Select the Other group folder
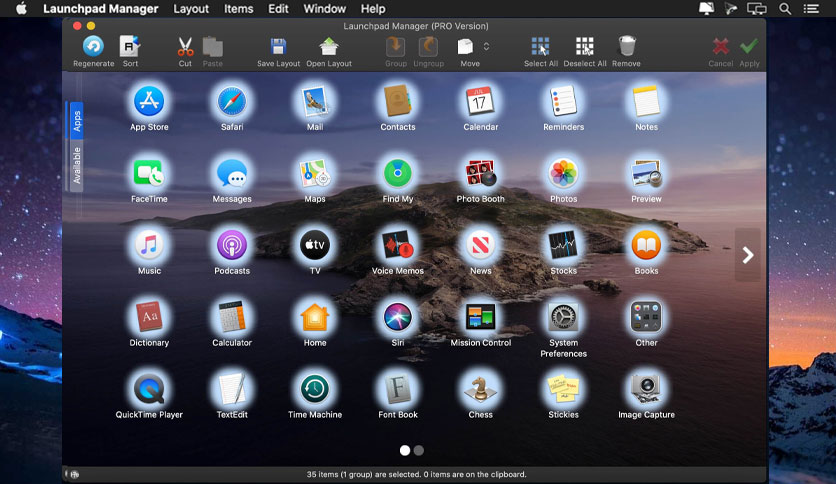 pyautogui.click(x=646, y=317)
